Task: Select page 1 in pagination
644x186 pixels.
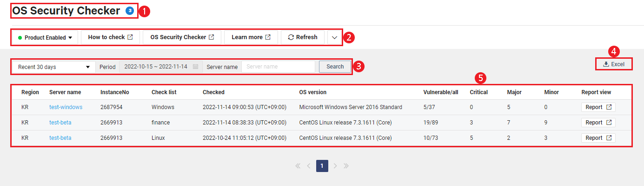Action: pyautogui.click(x=322, y=165)
